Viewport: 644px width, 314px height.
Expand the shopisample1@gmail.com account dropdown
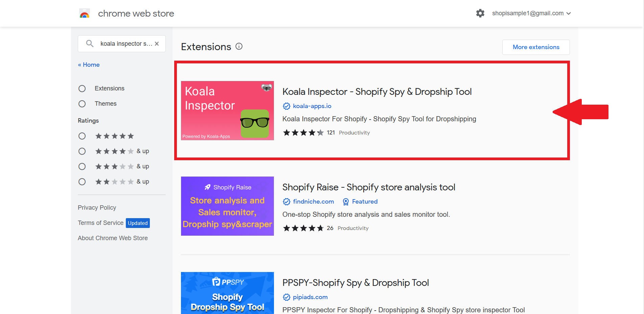click(531, 13)
